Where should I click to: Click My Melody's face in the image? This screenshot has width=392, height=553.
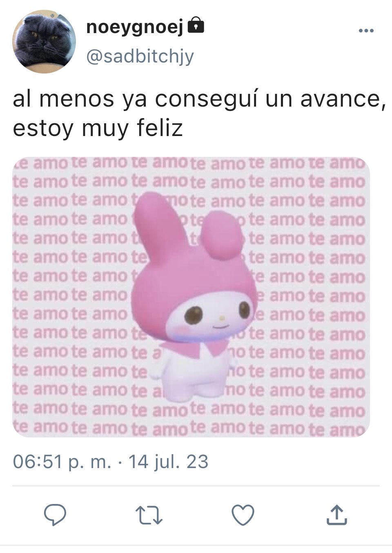(216, 314)
